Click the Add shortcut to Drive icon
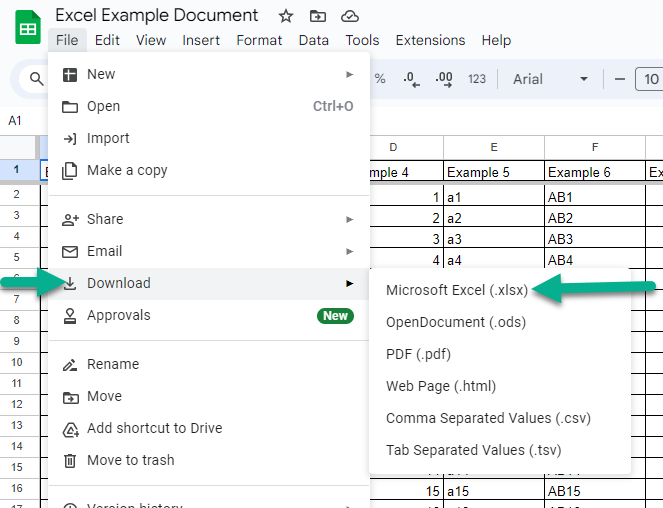This screenshot has height=508, width=663. 70,429
